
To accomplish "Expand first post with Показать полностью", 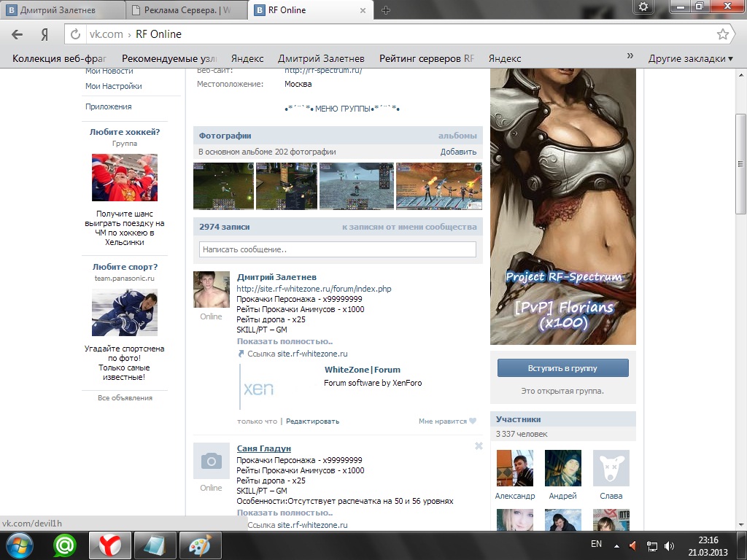I will coord(285,341).
